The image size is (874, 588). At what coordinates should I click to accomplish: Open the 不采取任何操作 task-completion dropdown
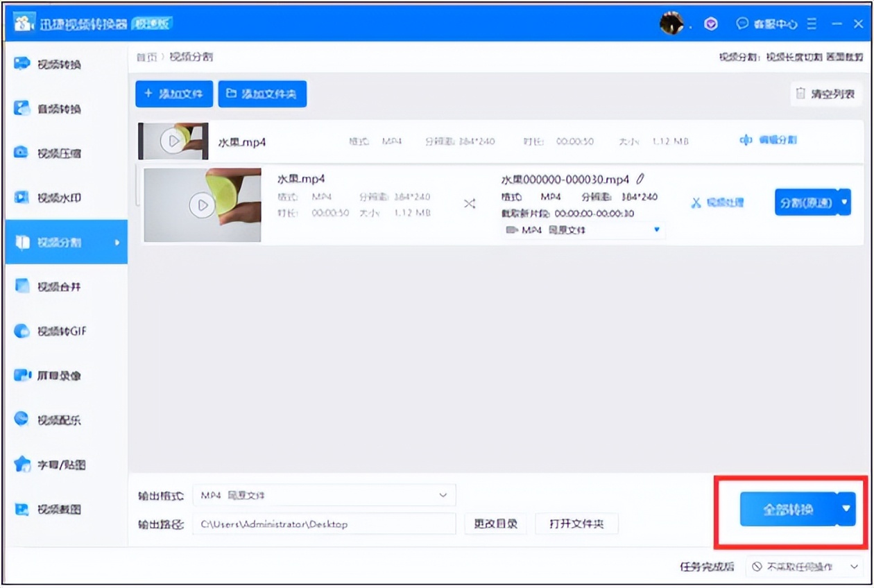point(805,567)
